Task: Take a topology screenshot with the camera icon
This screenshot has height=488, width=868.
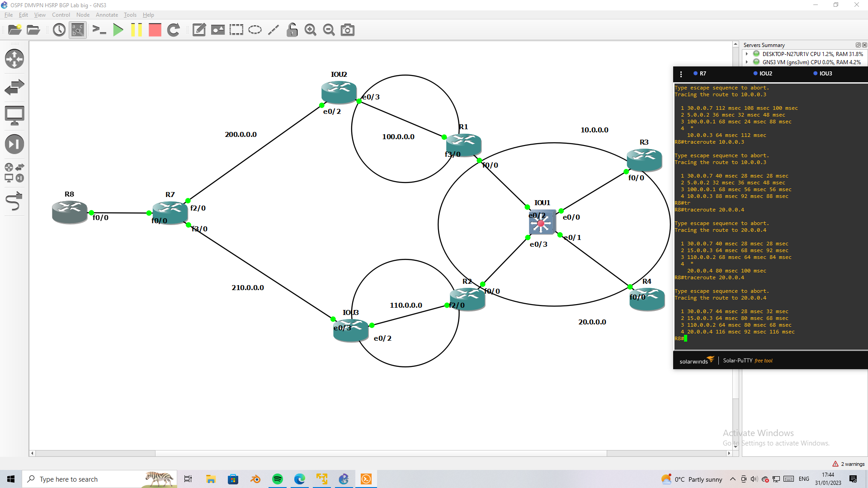Action: pos(347,30)
